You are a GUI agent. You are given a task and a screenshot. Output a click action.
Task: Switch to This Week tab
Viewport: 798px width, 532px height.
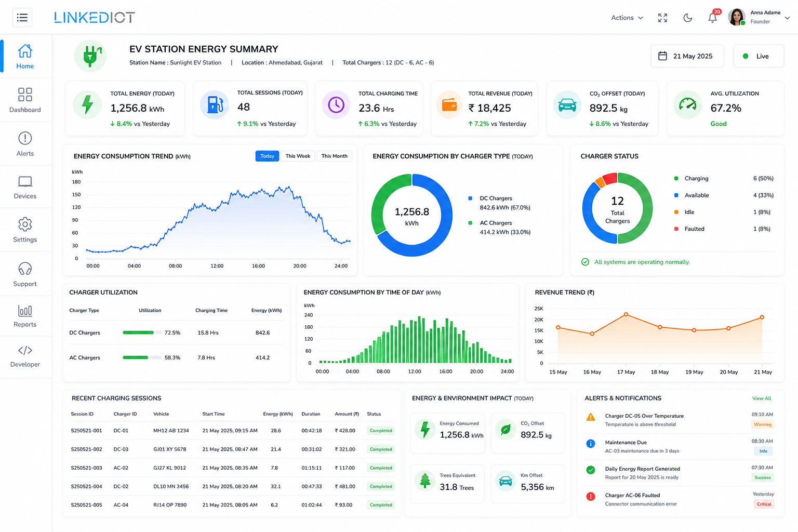(298, 156)
